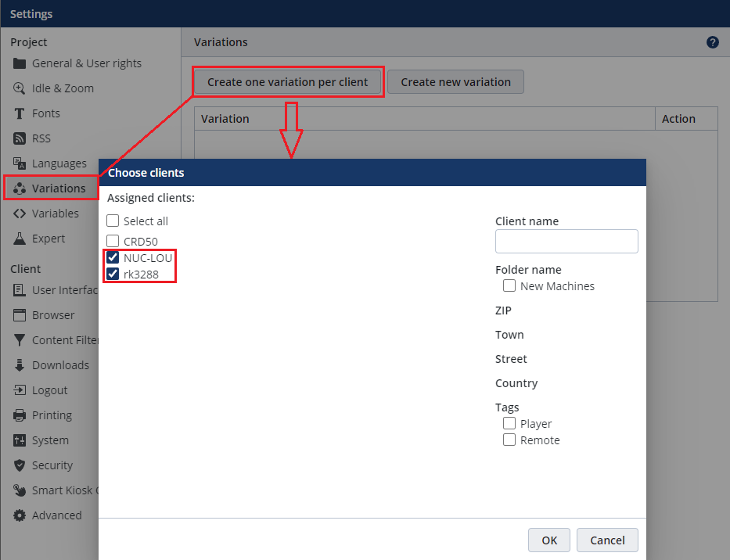The height and width of the screenshot is (560, 730).
Task: Enable the Player tag checkbox
Action: coord(509,423)
